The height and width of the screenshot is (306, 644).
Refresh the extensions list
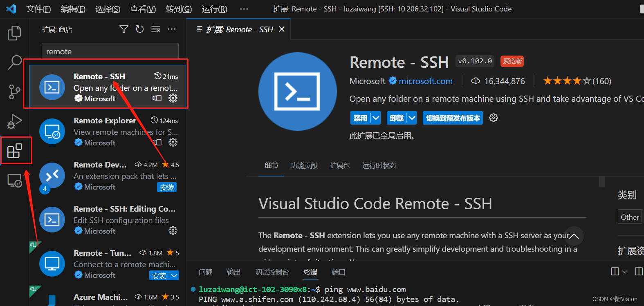point(140,29)
